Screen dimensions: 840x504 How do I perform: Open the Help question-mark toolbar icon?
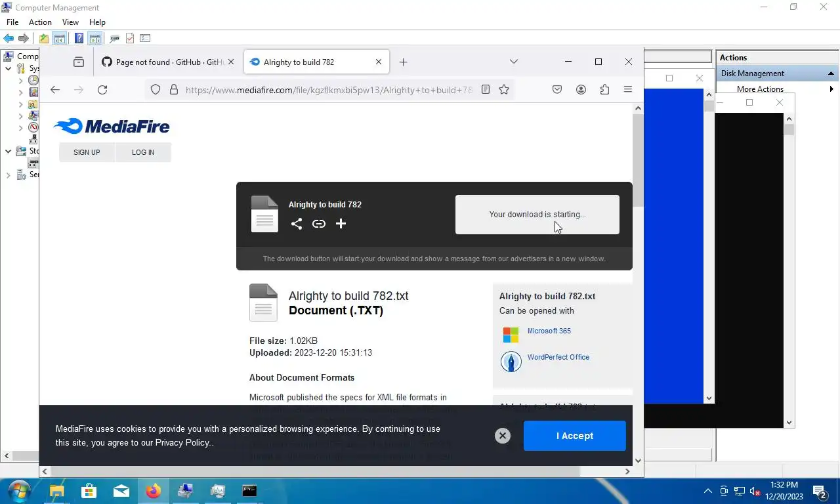tap(79, 39)
